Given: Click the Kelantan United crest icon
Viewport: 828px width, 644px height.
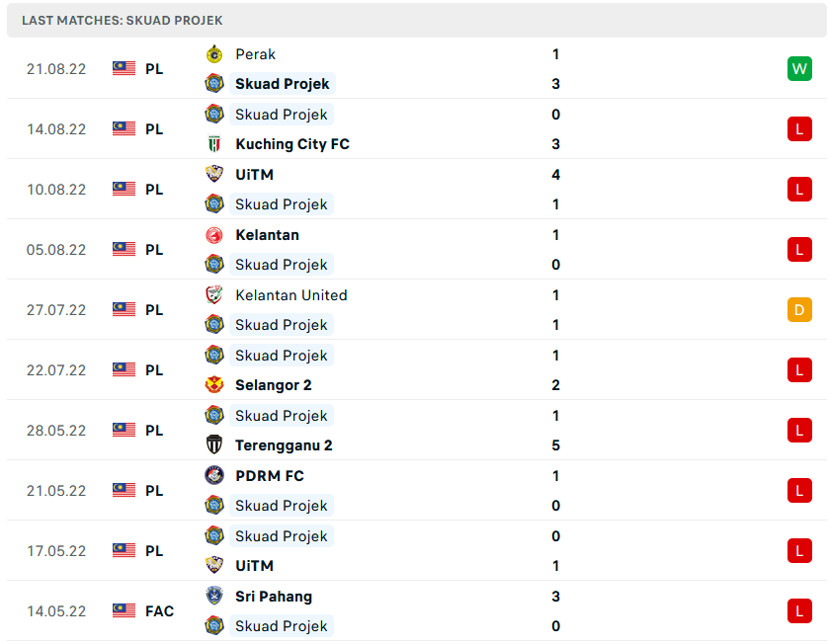Looking at the screenshot, I should click(x=214, y=295).
